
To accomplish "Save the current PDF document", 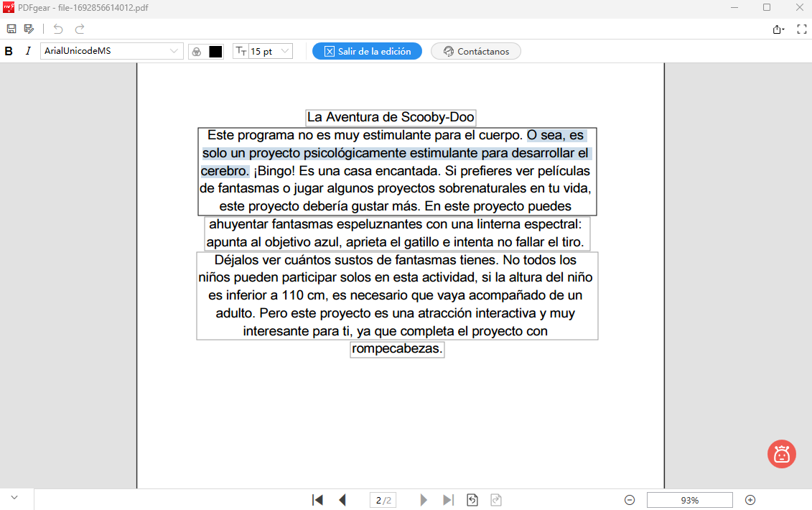I will pos(11,29).
